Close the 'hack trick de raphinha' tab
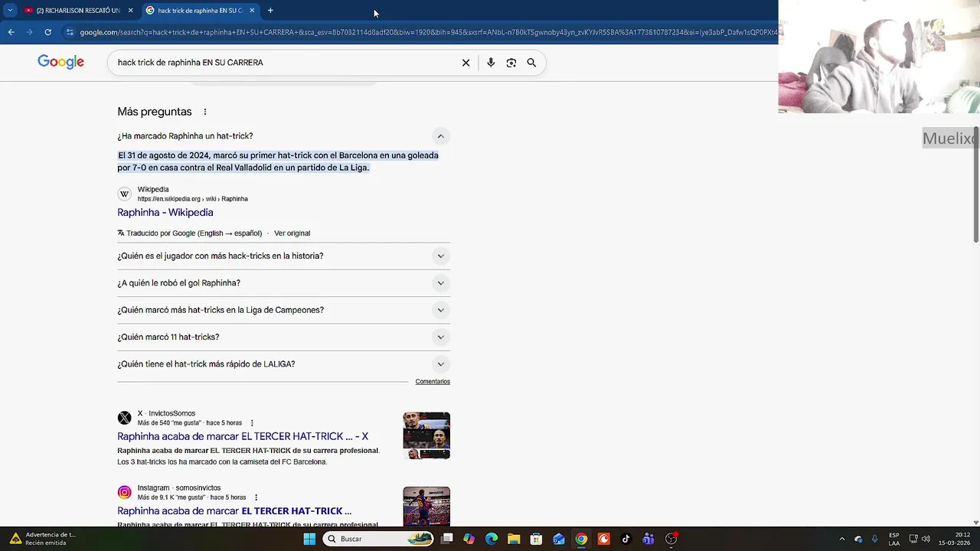 tap(252, 11)
